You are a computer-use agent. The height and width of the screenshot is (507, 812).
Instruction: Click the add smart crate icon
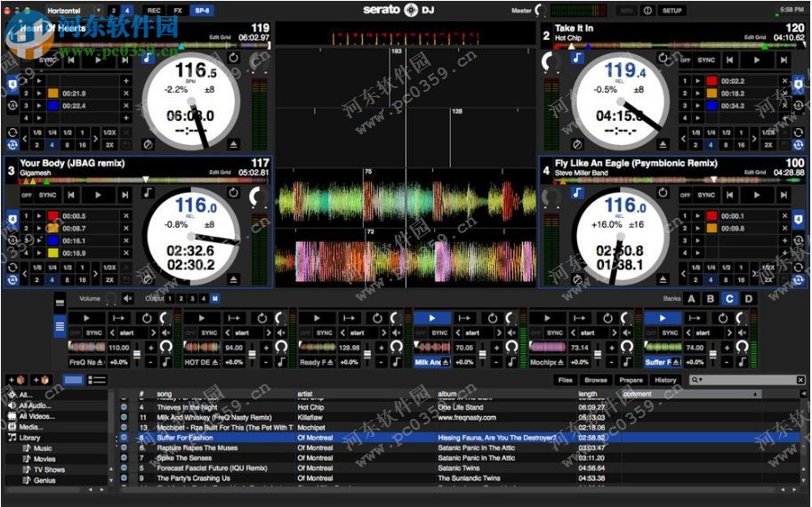tap(40, 380)
